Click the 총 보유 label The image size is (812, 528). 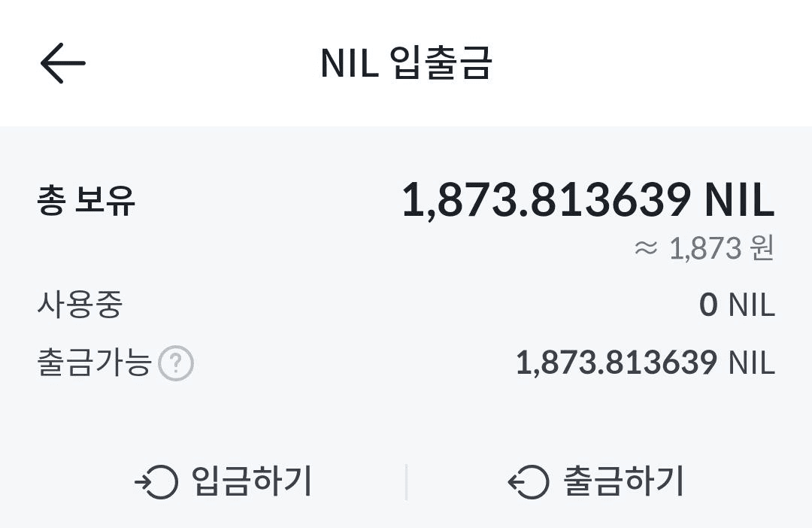86,201
